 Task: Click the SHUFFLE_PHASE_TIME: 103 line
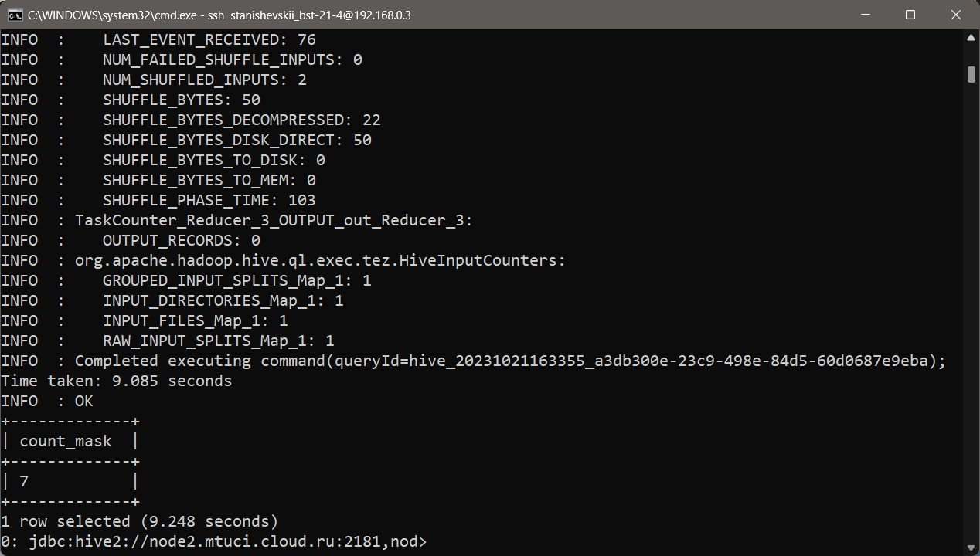click(x=158, y=200)
